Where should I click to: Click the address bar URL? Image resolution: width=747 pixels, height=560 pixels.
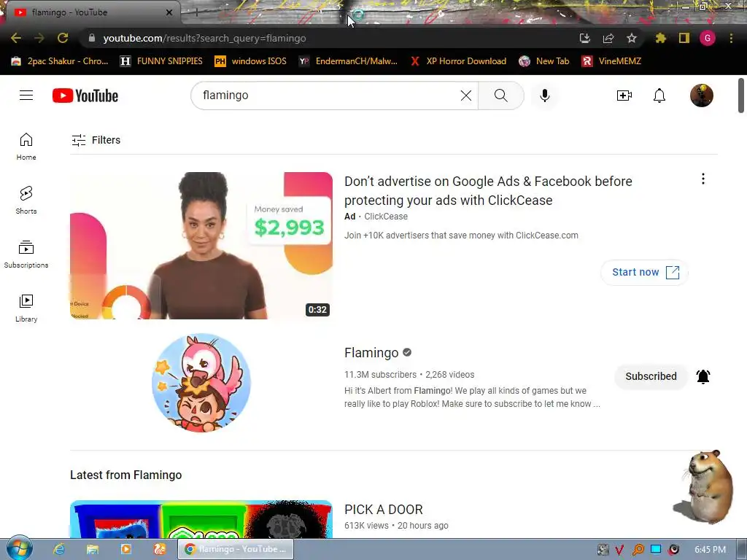coord(204,38)
